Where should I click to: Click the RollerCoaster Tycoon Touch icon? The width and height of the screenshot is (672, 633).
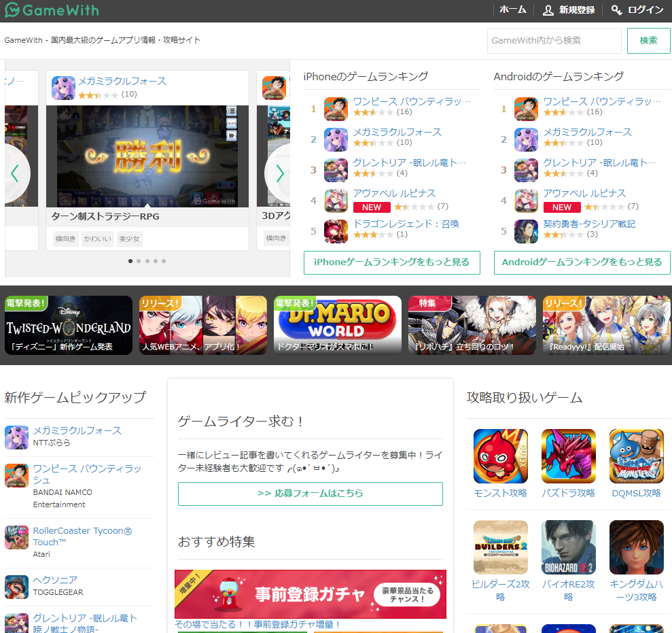[16, 537]
